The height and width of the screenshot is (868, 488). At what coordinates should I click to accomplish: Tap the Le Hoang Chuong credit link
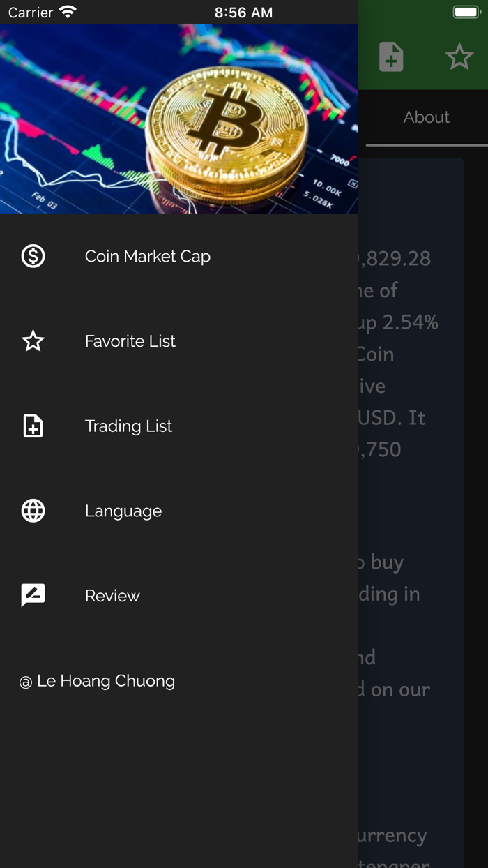coord(98,681)
